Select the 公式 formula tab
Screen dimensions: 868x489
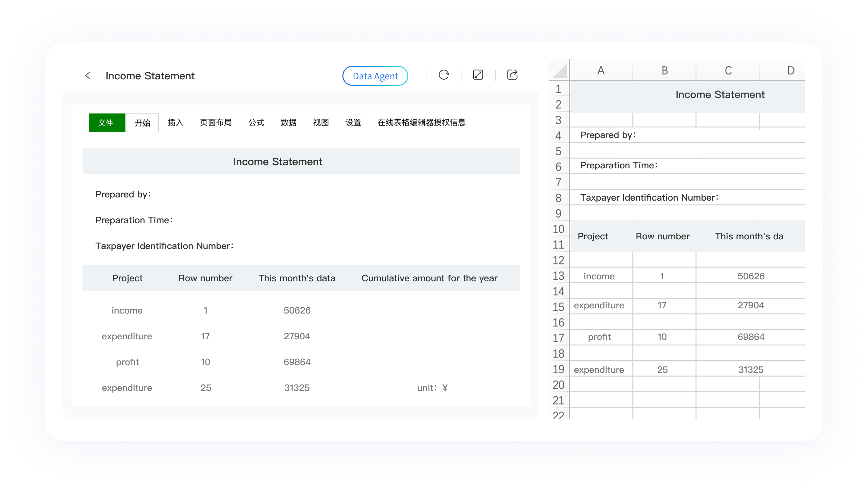coord(256,122)
